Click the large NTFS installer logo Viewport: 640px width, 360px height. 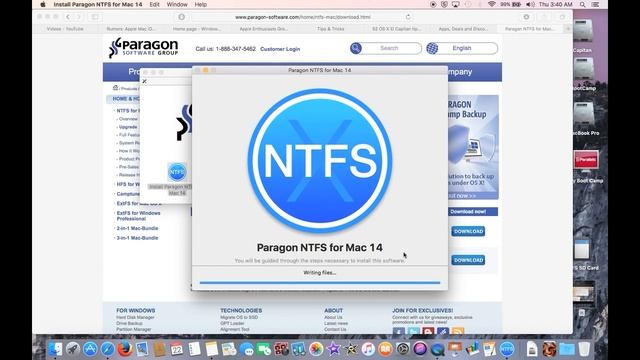point(320,160)
